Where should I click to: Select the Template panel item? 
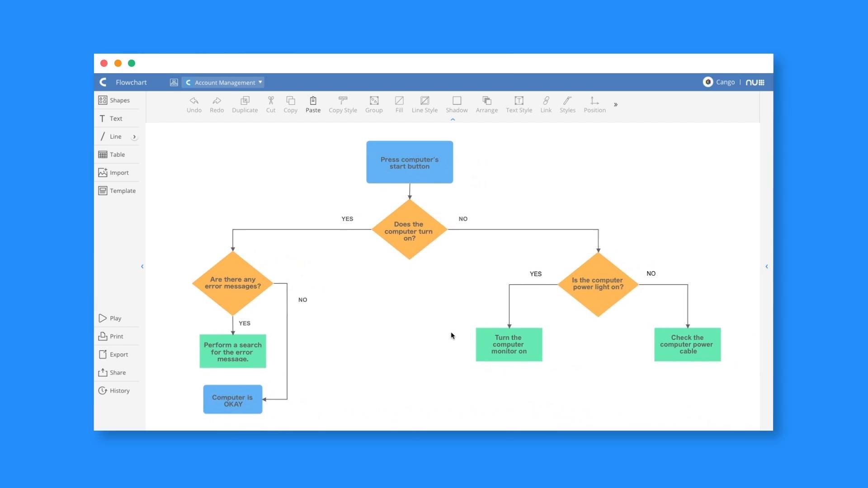pyautogui.click(x=117, y=190)
